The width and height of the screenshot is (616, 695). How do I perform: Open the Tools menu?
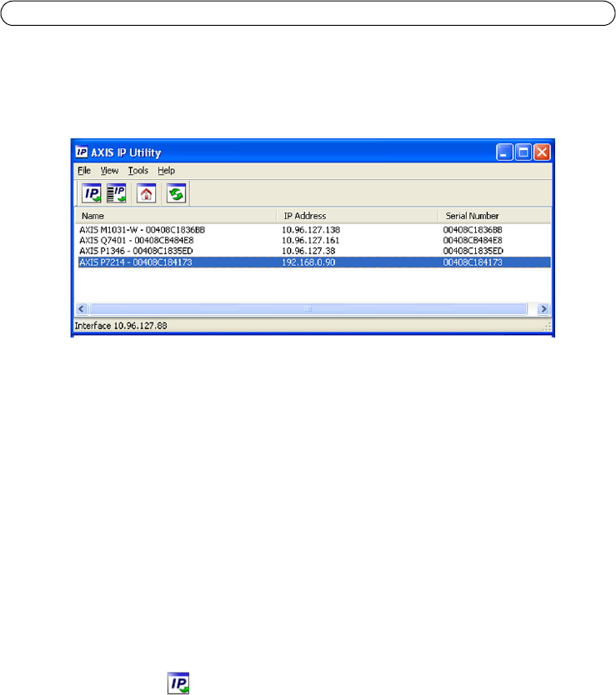point(138,171)
